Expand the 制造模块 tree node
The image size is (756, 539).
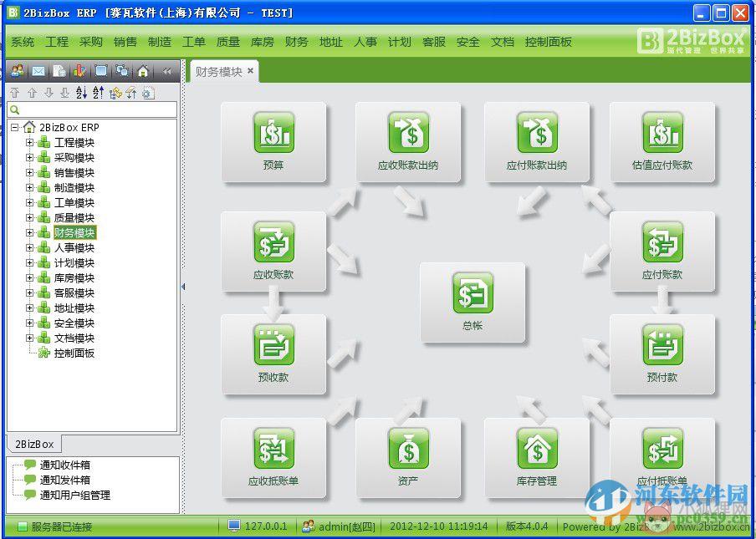coord(29,187)
